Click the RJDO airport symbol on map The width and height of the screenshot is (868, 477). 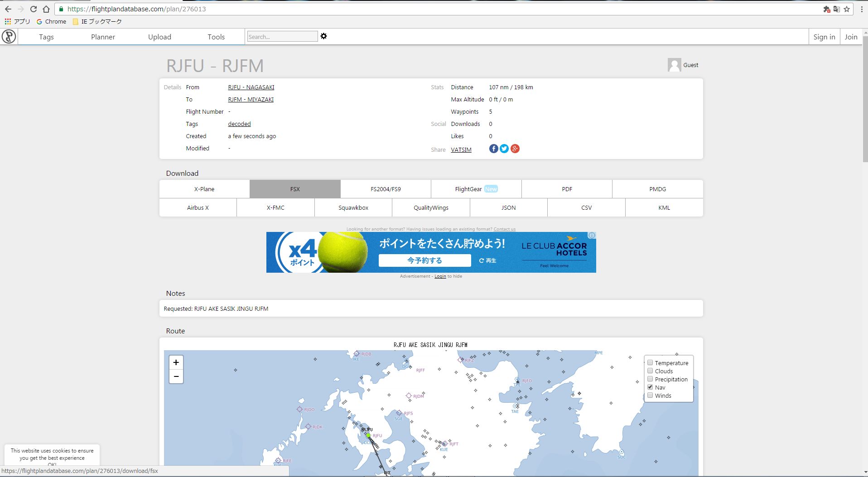(299, 409)
